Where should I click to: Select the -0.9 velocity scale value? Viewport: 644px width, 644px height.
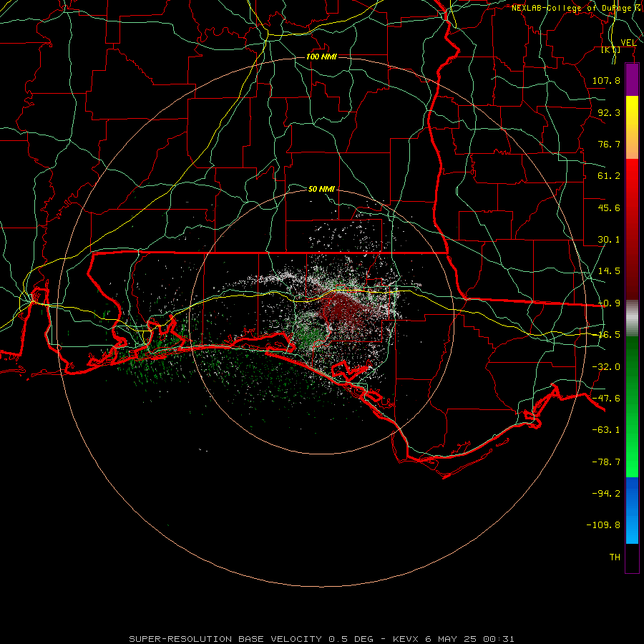point(609,303)
